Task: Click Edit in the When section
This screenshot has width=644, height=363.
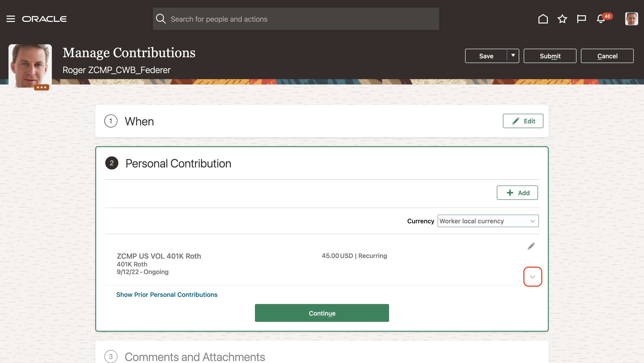Action: point(523,121)
